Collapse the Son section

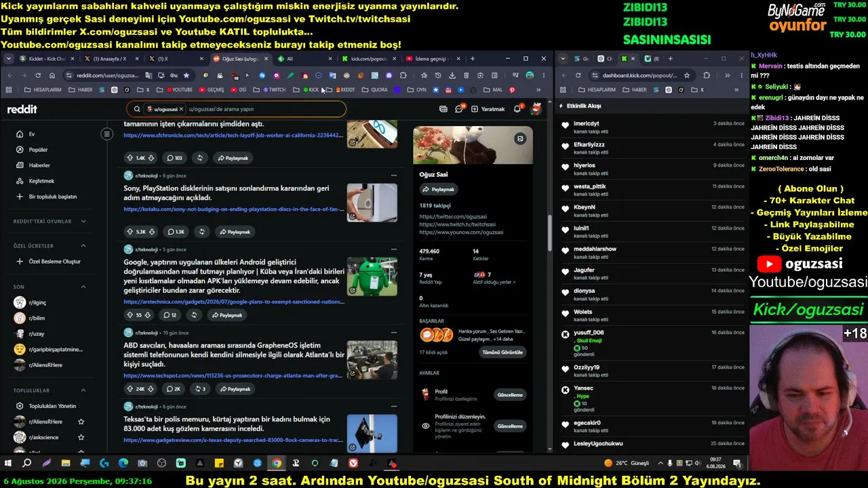point(83,287)
